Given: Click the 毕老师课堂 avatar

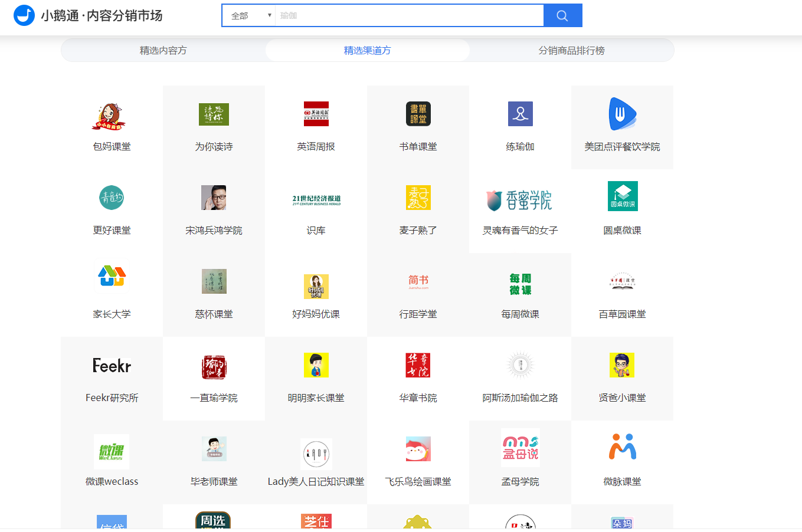Looking at the screenshot, I should (x=214, y=449).
